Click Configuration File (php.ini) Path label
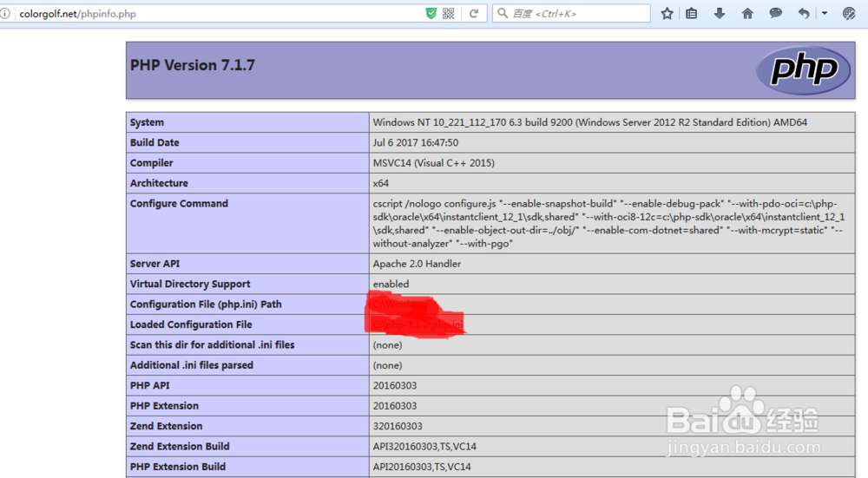This screenshot has height=478, width=868. coord(206,304)
